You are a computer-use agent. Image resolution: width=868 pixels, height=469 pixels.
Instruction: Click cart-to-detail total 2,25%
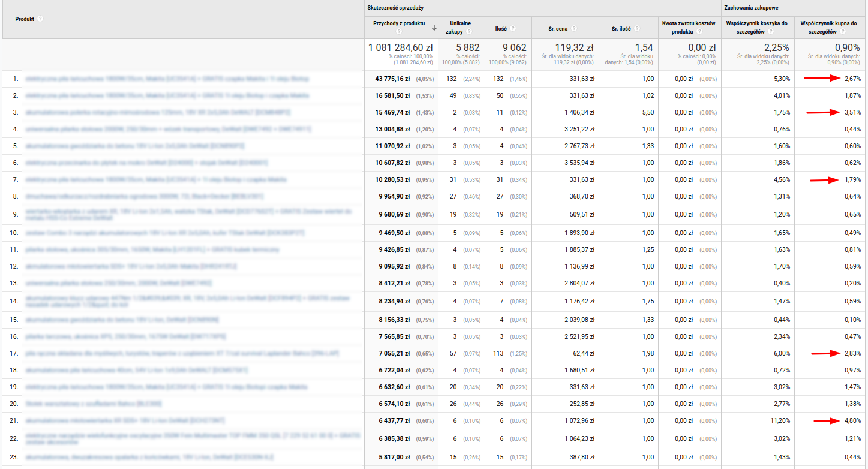click(x=776, y=47)
